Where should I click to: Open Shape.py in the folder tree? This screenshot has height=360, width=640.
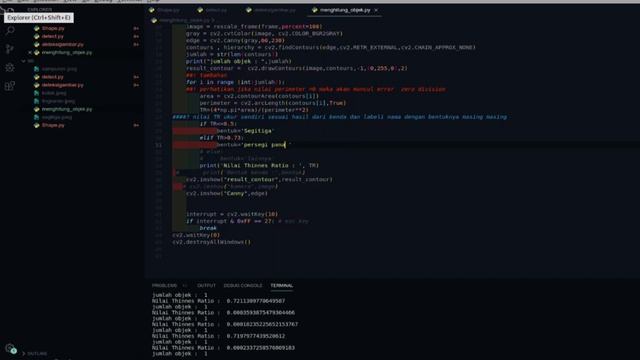click(53, 125)
